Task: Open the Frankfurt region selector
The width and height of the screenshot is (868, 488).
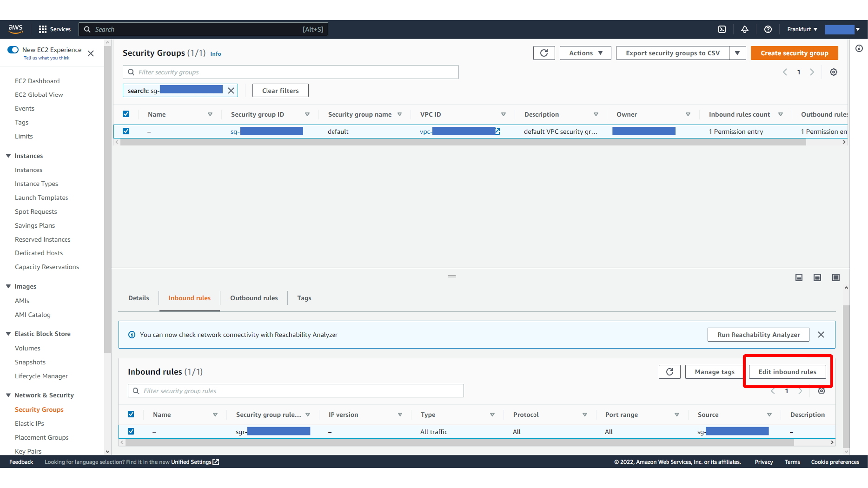Action: (802, 29)
